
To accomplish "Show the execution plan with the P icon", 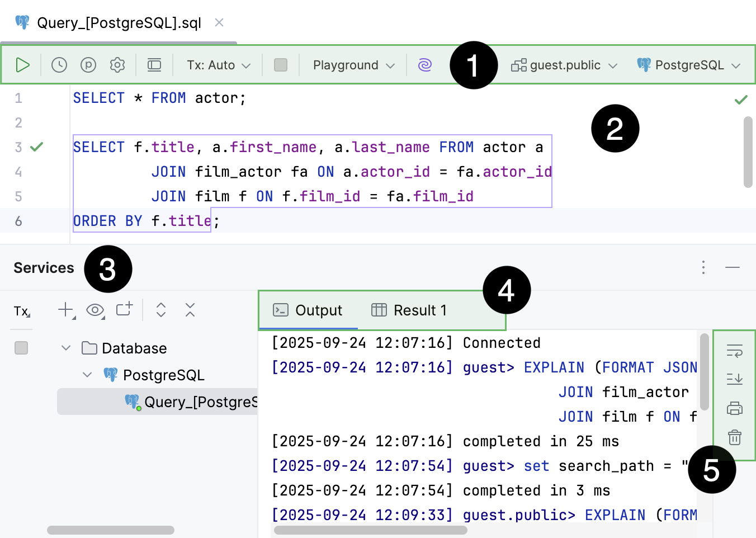I will click(87, 64).
